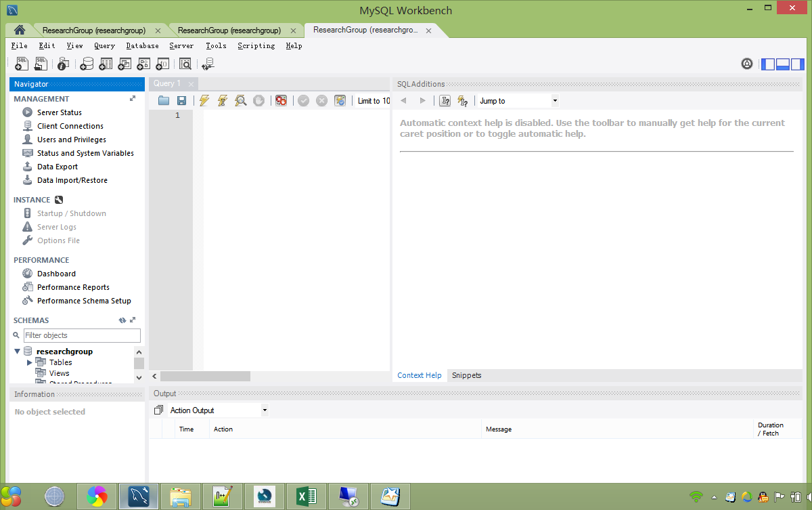Create a new SQL tab icon

click(22, 64)
